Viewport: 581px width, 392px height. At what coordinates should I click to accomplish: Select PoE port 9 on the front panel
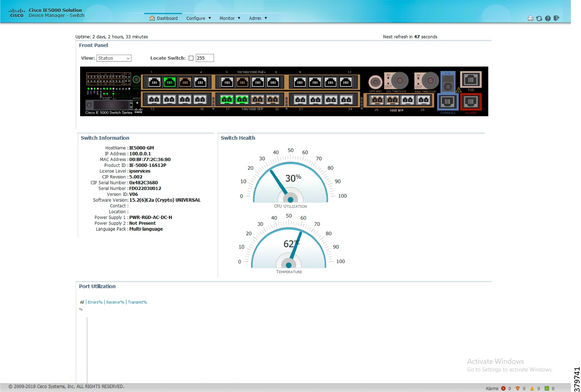[x=300, y=82]
